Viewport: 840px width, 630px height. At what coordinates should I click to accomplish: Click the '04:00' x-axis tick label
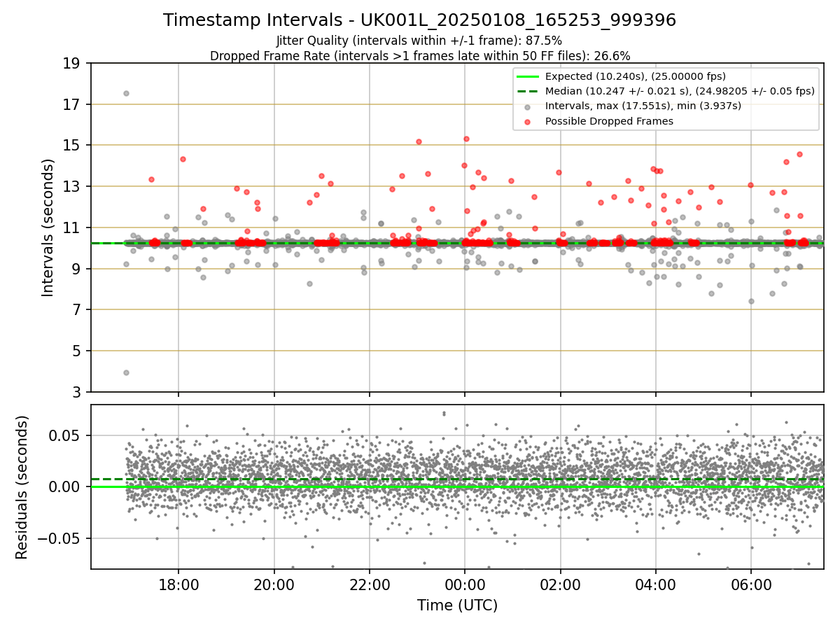pyautogui.click(x=656, y=584)
